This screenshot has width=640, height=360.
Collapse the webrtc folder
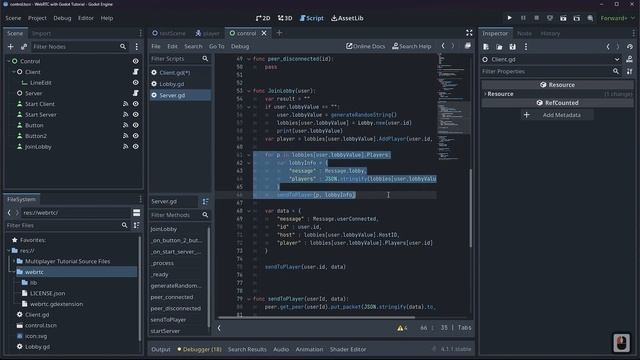(14, 272)
